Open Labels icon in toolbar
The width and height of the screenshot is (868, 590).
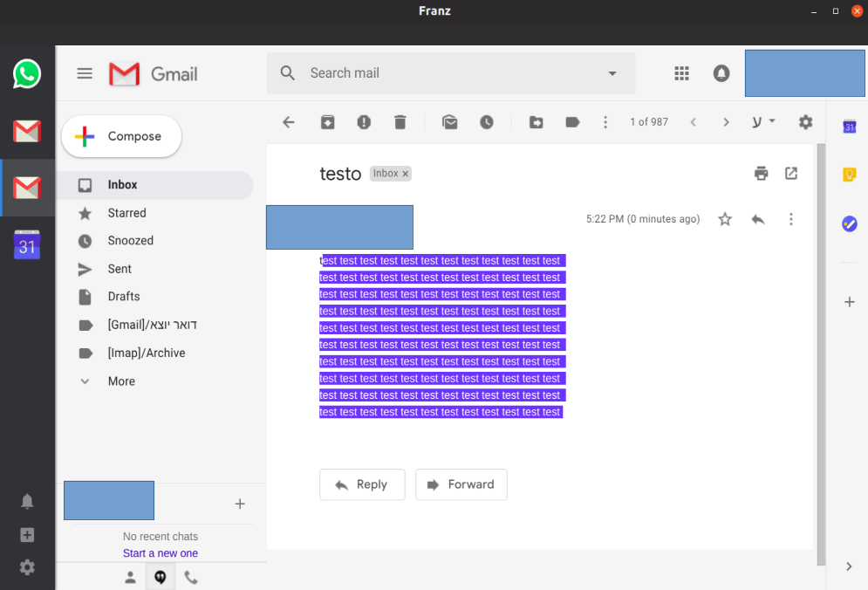point(572,122)
